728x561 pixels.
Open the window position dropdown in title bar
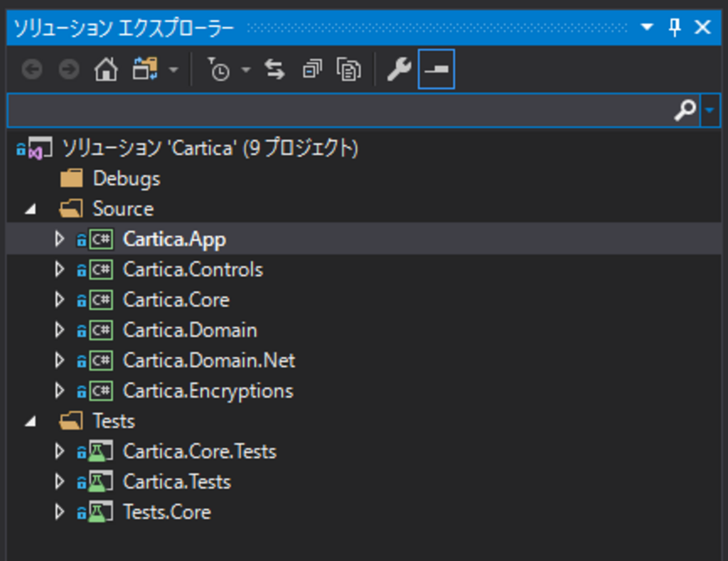click(647, 27)
